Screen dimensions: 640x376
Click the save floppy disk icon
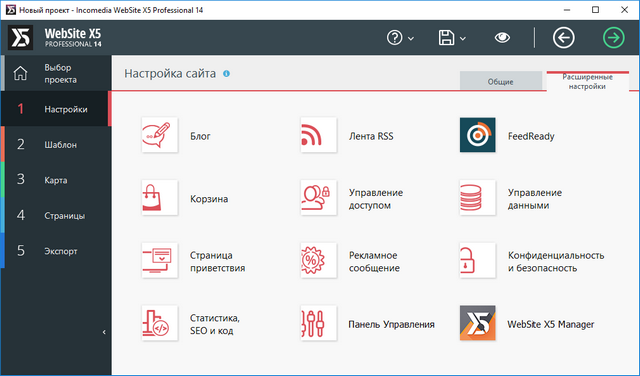[x=446, y=38]
